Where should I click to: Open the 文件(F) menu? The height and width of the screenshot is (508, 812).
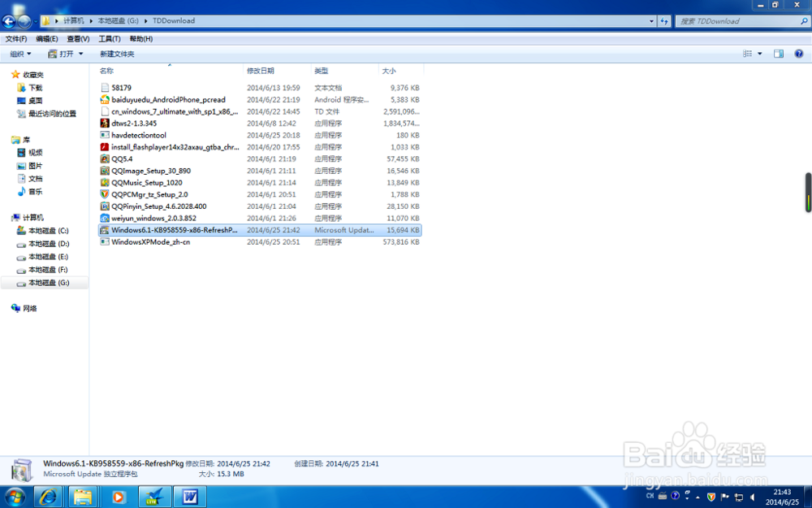(x=16, y=39)
